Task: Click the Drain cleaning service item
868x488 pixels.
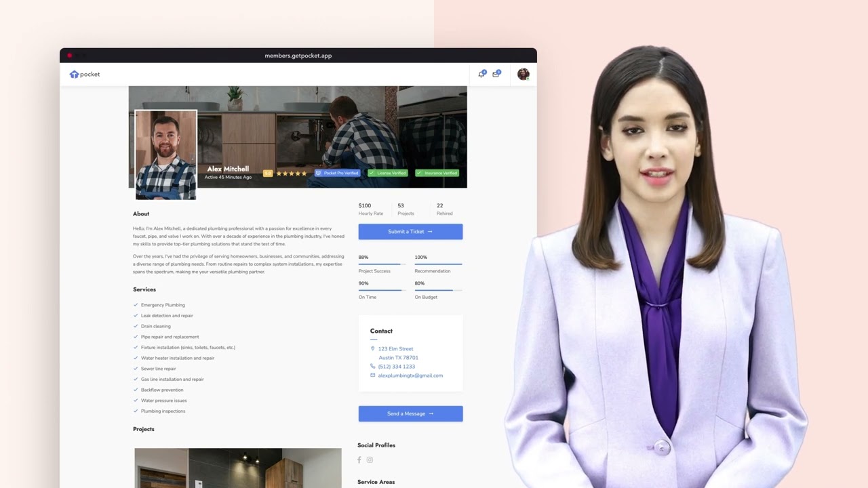Action: pyautogui.click(x=156, y=326)
